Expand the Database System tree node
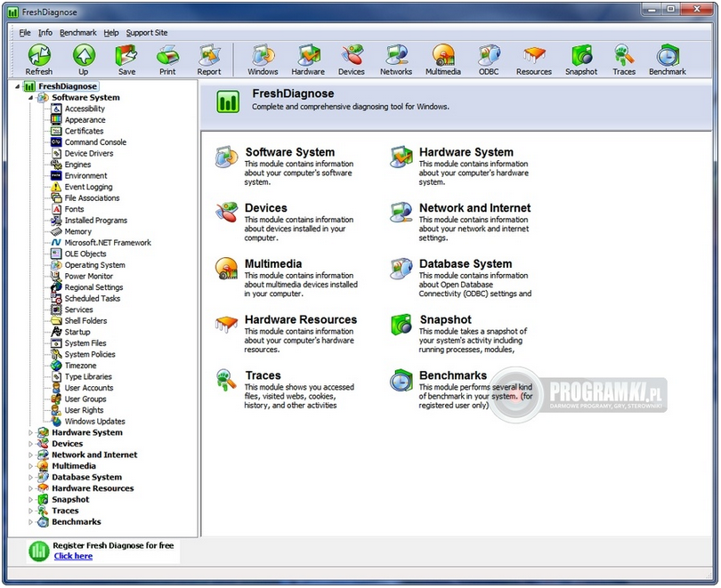 (31, 478)
